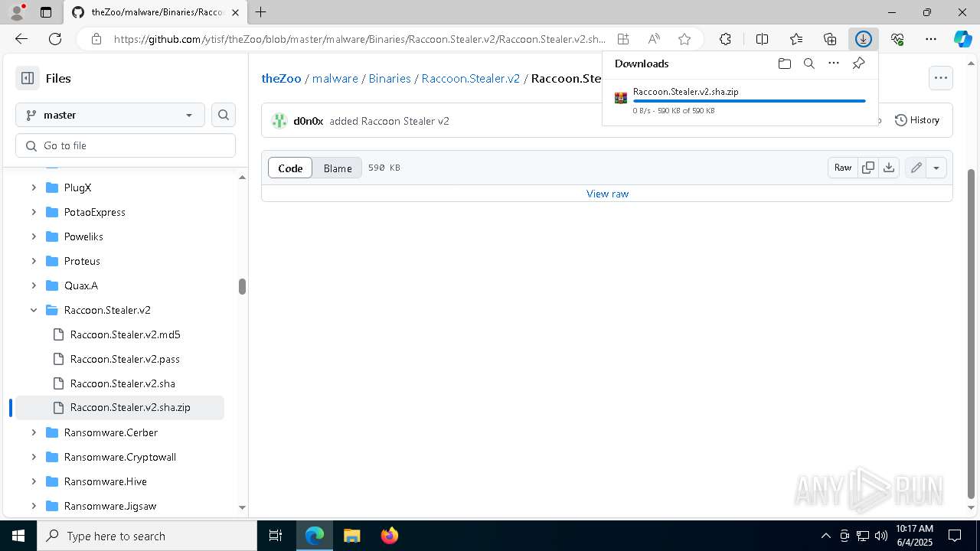Refresh the page

pyautogui.click(x=55, y=39)
